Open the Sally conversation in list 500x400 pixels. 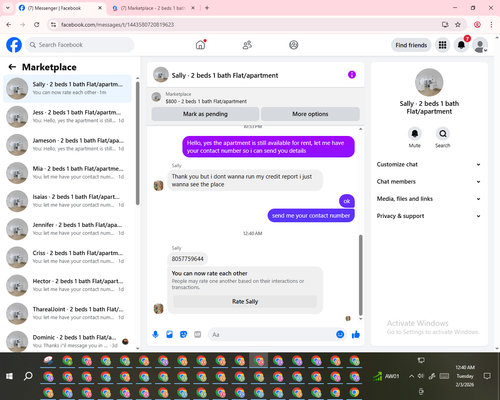[67, 89]
